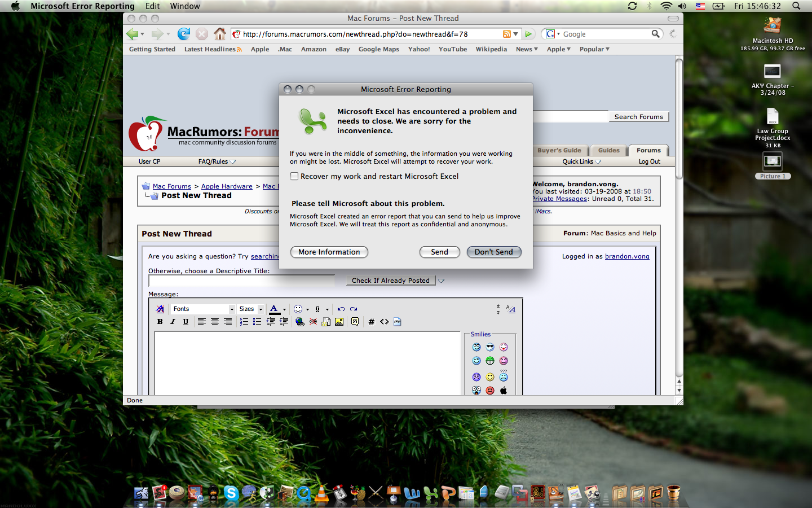Viewport: 812px width, 508px height.
Task: Check Recover my work and restart Excel
Action: coord(294,176)
